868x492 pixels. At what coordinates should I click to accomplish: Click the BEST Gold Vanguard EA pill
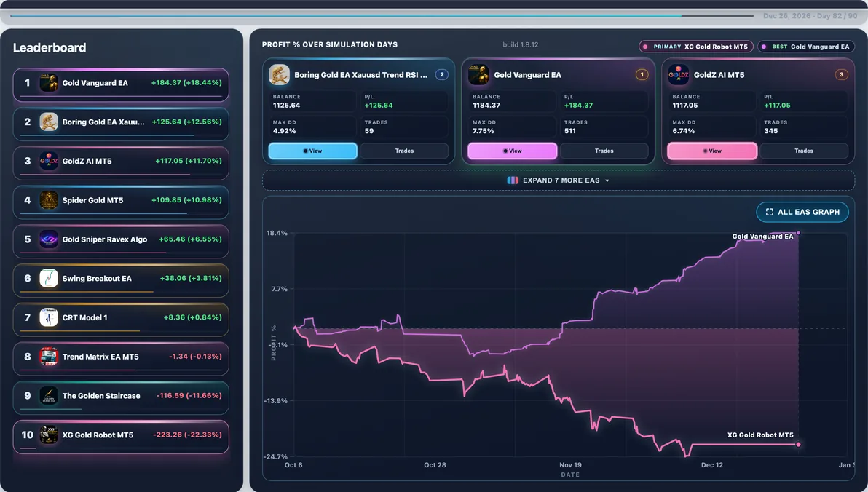806,47
